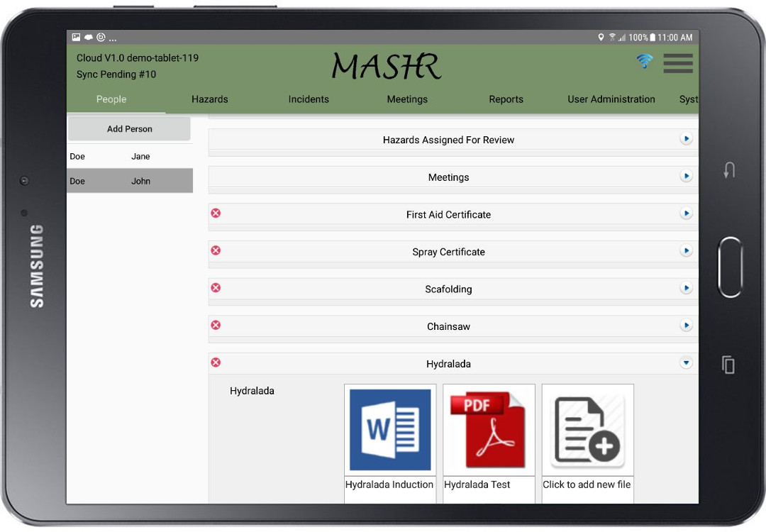Open the Reports tab
Viewport: 766px width, 532px height.
[506, 99]
